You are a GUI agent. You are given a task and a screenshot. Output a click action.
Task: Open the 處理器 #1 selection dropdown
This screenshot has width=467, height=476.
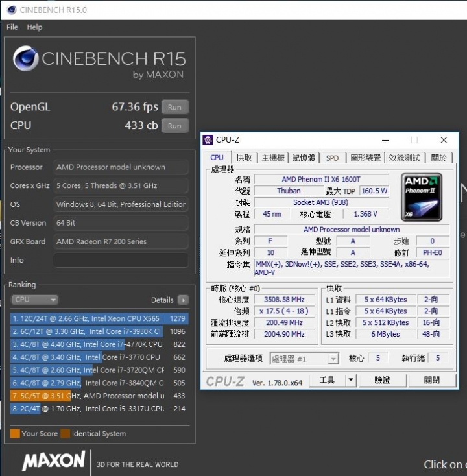point(304,359)
